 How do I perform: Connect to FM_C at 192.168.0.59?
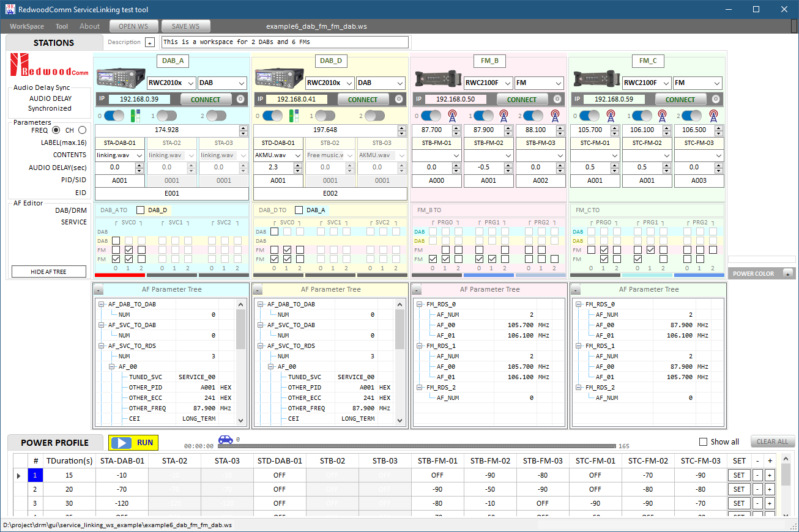click(x=680, y=99)
